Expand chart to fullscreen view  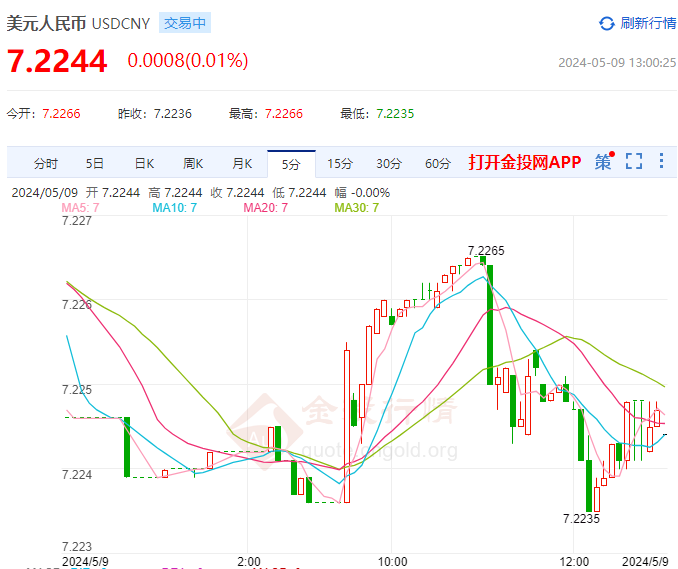pos(633,162)
